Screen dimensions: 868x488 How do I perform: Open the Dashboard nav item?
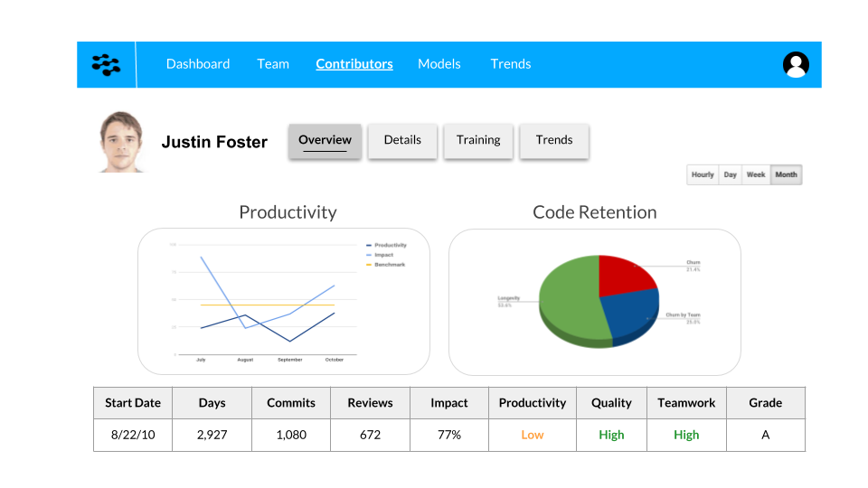click(198, 63)
